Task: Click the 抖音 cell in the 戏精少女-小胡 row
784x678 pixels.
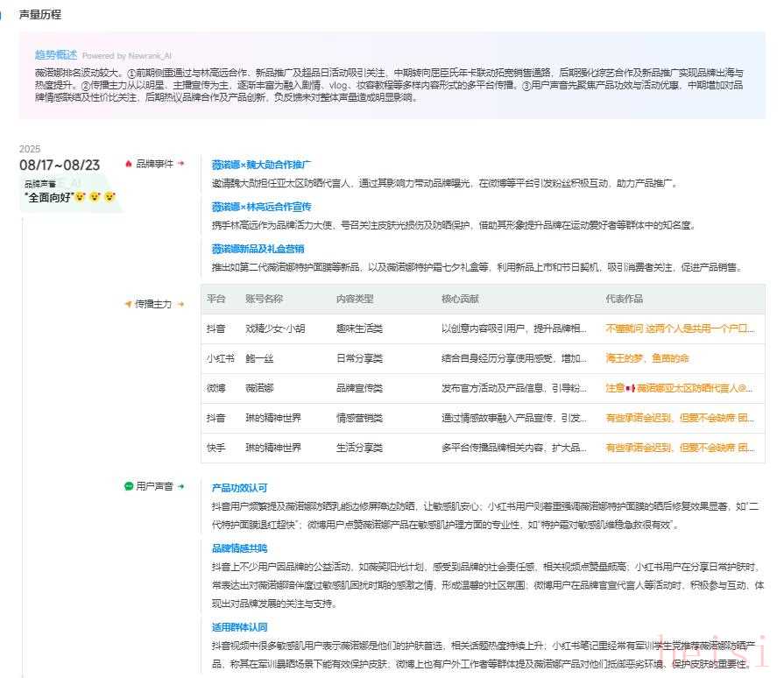Action: (216, 328)
